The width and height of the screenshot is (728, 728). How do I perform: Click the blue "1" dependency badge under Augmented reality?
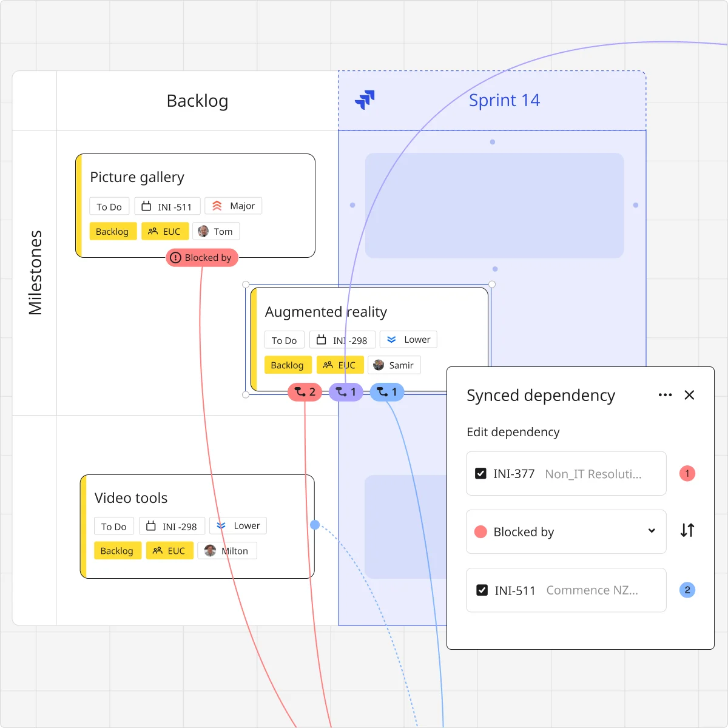point(387,392)
